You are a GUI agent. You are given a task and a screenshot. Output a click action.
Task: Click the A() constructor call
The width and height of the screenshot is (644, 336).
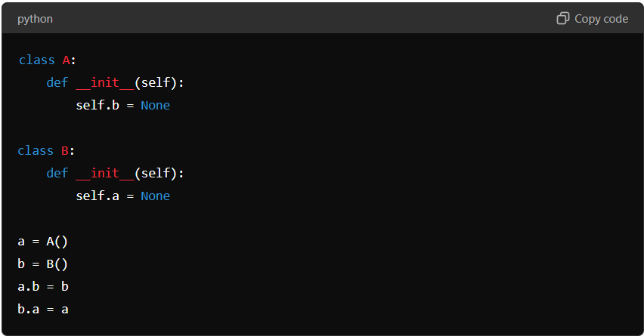point(57,242)
